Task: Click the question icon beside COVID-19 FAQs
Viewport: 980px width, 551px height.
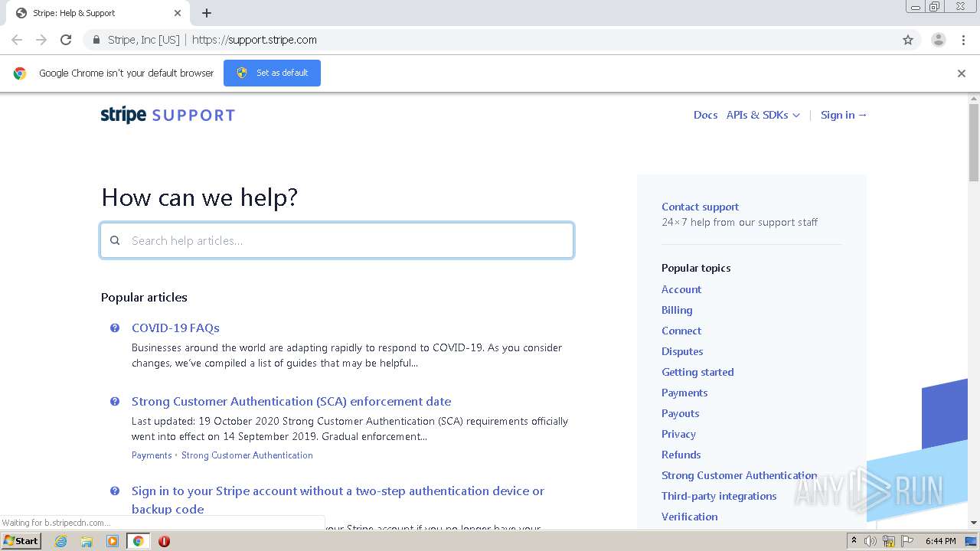Action: point(115,328)
